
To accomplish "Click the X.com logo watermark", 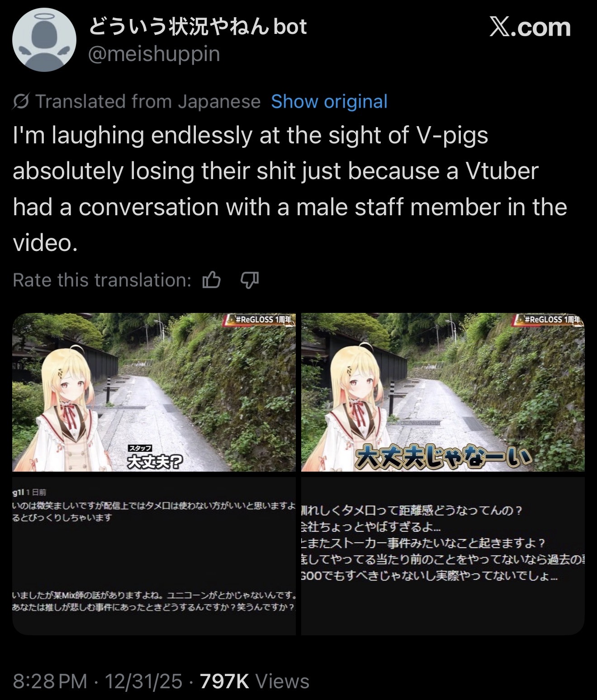I will coord(530,27).
